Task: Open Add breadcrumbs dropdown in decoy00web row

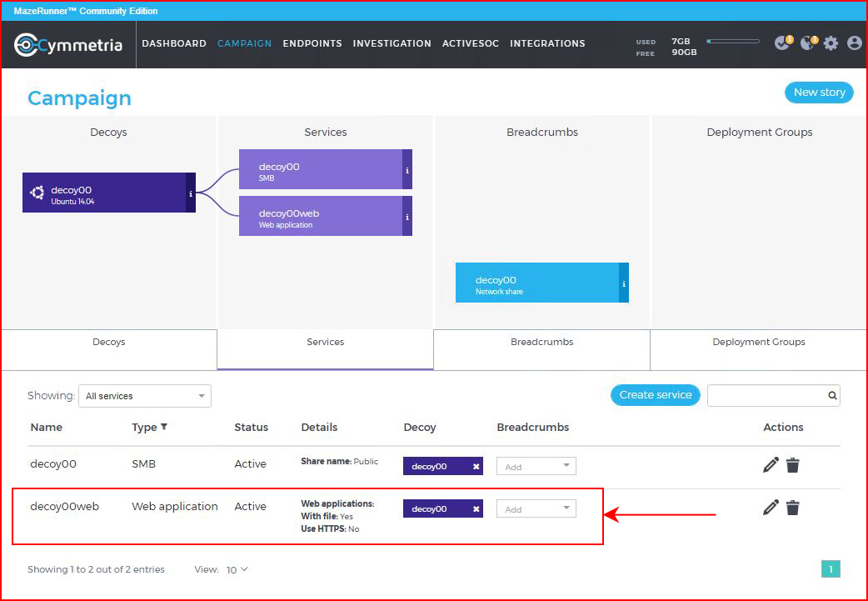Action: click(x=536, y=509)
